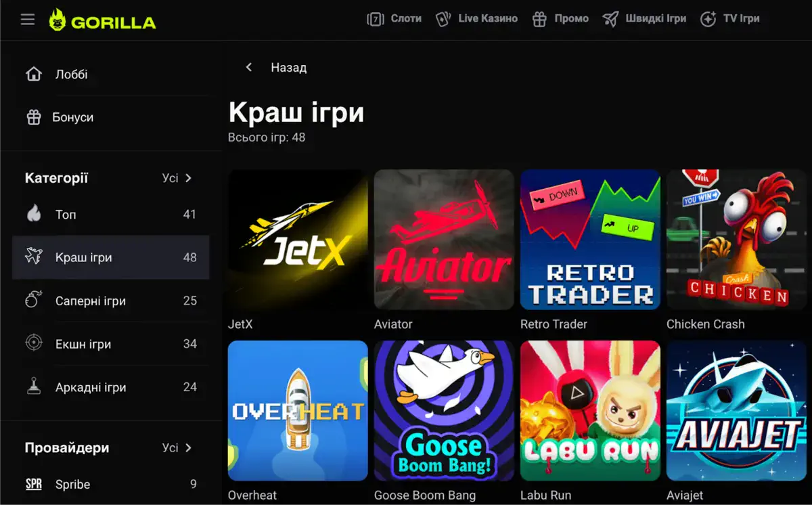Image resolution: width=812 pixels, height=505 pixels.
Task: Click the "Overheat" title text
Action: click(252, 496)
